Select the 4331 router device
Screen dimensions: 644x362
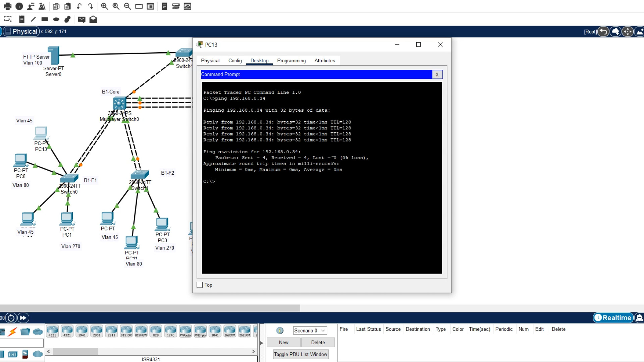(52, 331)
